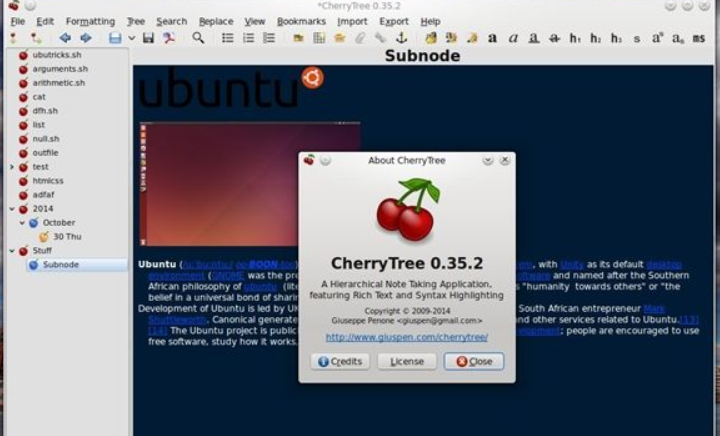This screenshot has width=720, height=436.
Task: Select the arithmetic.sh node in tree
Action: 59,83
